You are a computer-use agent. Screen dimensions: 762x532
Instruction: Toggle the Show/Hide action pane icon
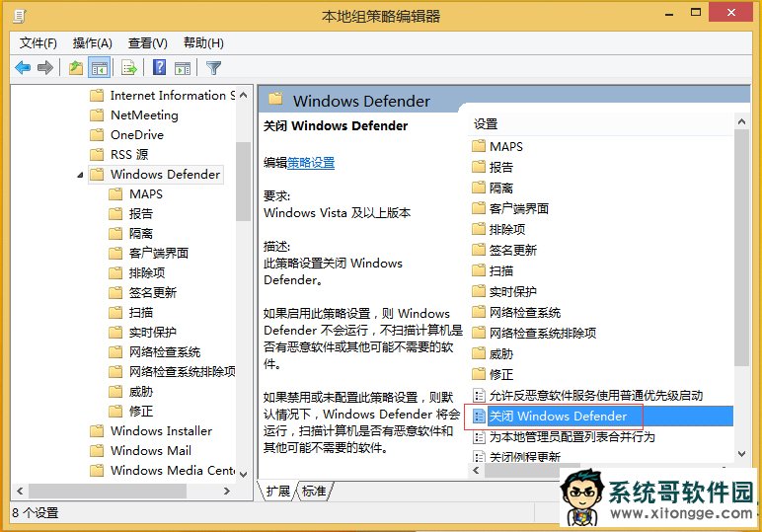pyautogui.click(x=183, y=68)
